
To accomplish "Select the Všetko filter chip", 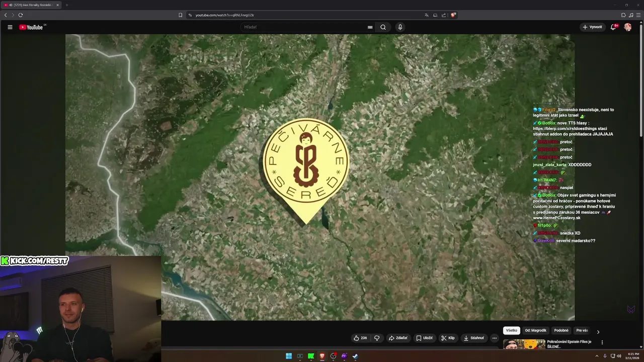I will point(512,330).
